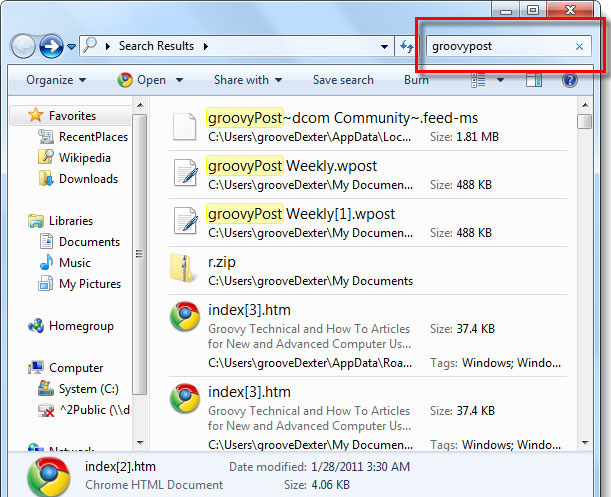Select Homegroup in navigation pane
Image resolution: width=611 pixels, height=497 pixels.
(x=81, y=326)
